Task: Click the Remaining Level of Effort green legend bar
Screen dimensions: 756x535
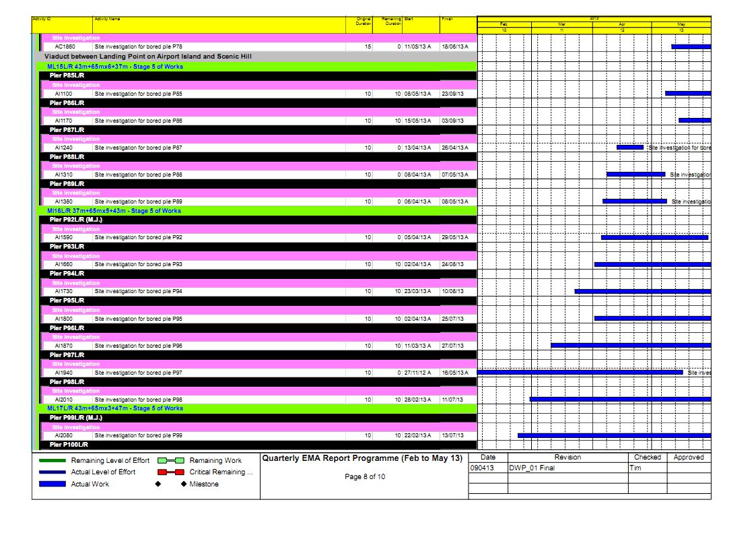Action: click(52, 461)
